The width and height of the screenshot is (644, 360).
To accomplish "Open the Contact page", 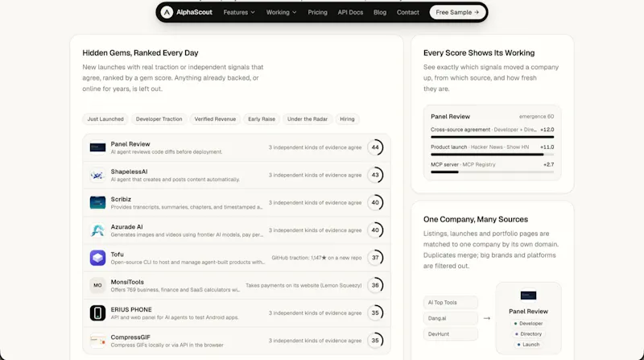I will point(408,12).
